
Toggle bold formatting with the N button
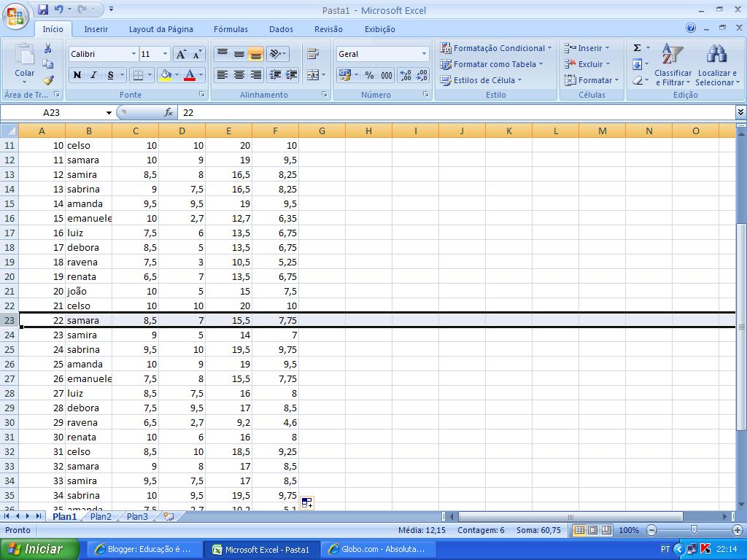point(76,75)
